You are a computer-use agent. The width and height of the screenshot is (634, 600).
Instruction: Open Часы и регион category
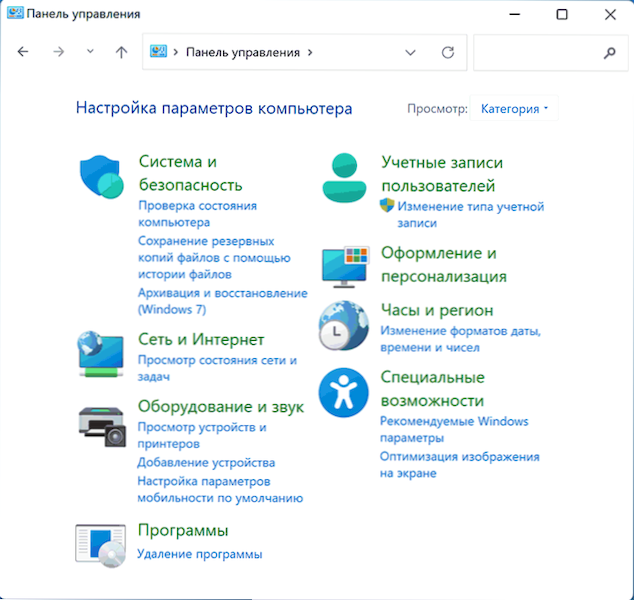tap(437, 310)
